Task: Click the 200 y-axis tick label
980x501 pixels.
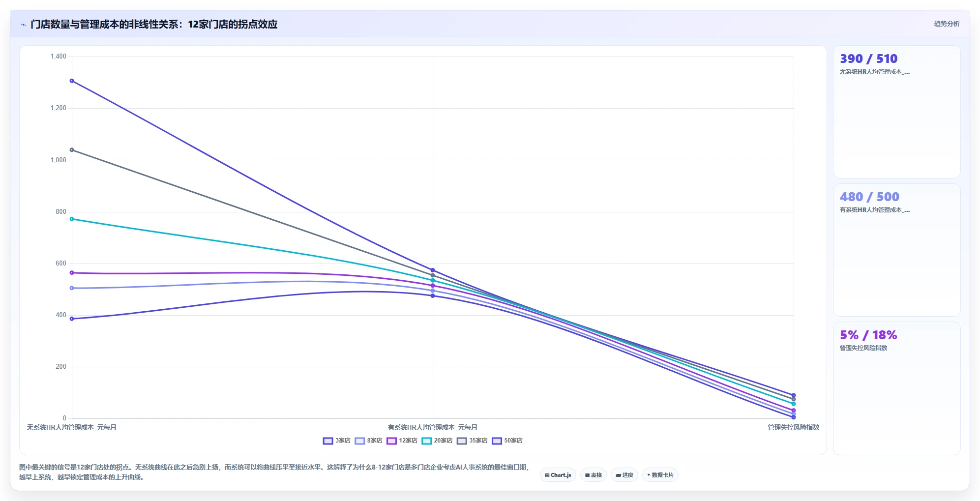Action: pos(61,367)
